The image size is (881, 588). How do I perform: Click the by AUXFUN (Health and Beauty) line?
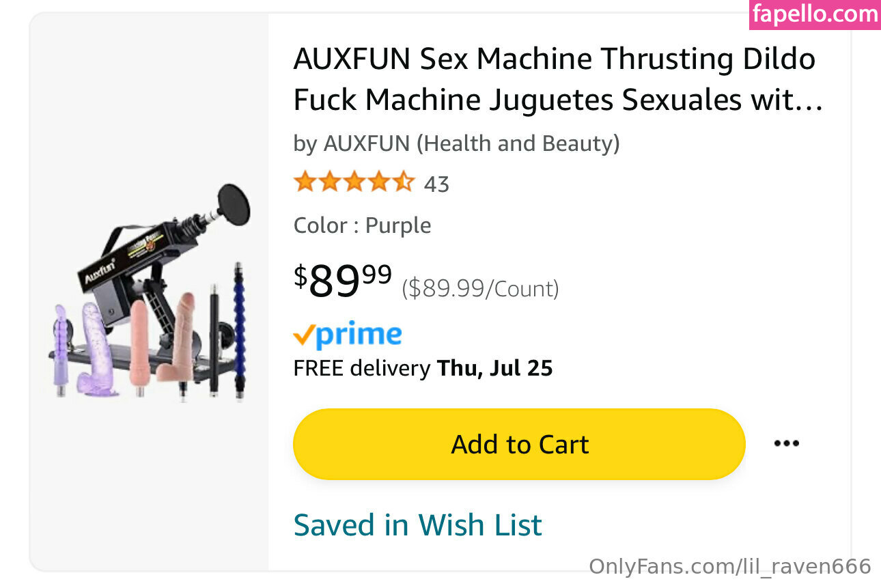[456, 143]
